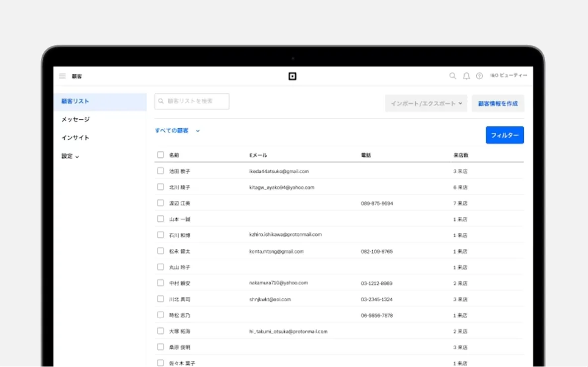Click the Square logo icon
The width and height of the screenshot is (588, 367).
[x=293, y=76]
